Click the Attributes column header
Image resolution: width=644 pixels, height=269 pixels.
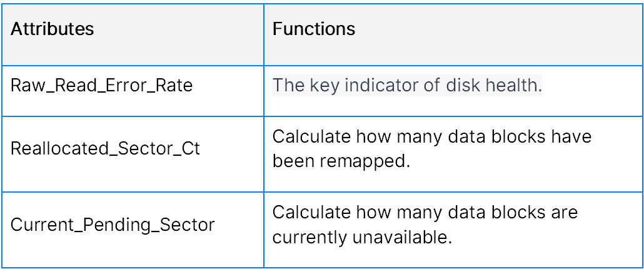[x=52, y=29]
